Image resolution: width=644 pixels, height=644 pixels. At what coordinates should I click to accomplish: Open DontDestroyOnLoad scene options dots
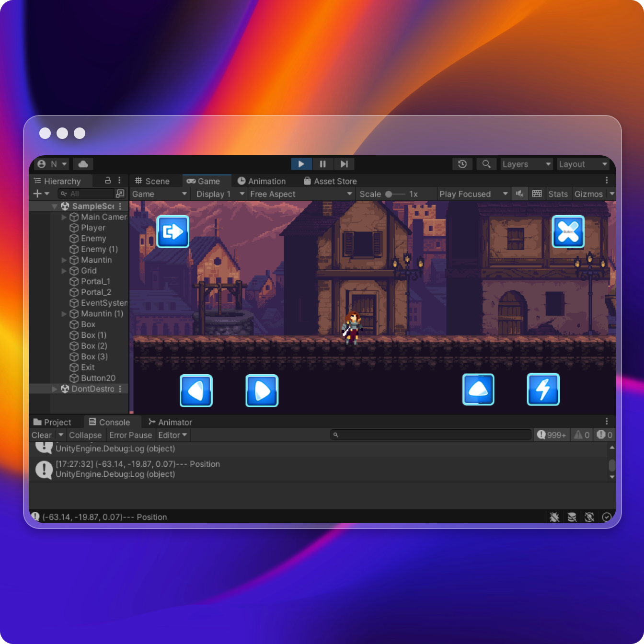(x=120, y=389)
